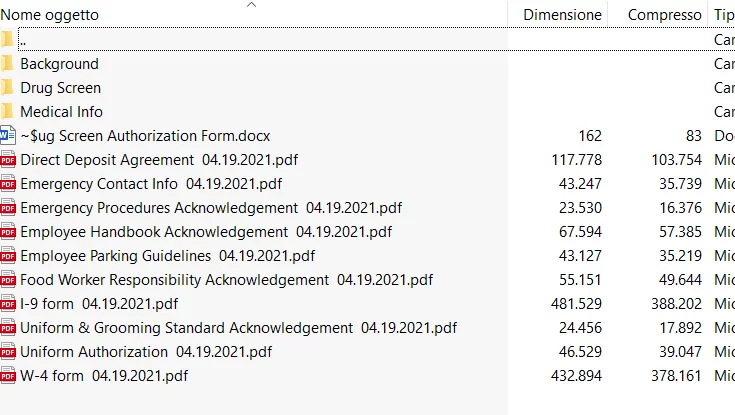The image size is (735, 415).
Task: Select Employee Parking Guidelines pdf file
Action: (167, 256)
